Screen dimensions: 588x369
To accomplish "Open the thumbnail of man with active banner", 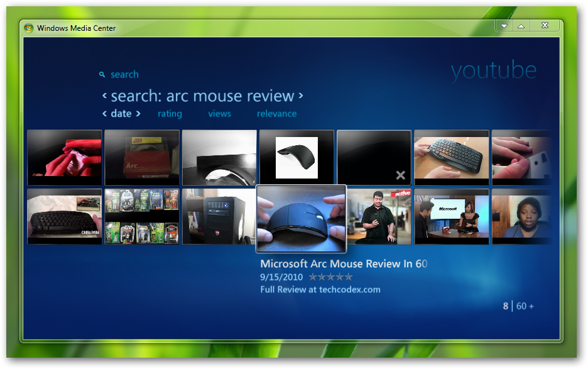I will tap(379, 217).
